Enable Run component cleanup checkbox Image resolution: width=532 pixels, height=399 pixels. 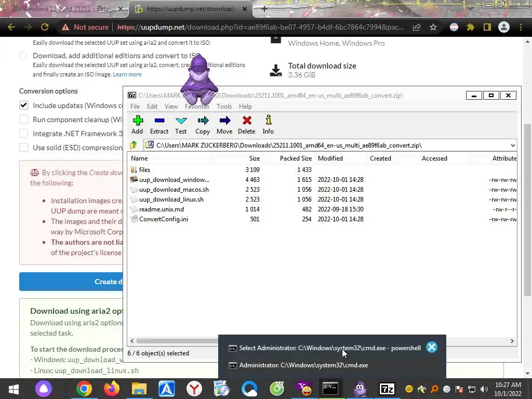[23, 119]
